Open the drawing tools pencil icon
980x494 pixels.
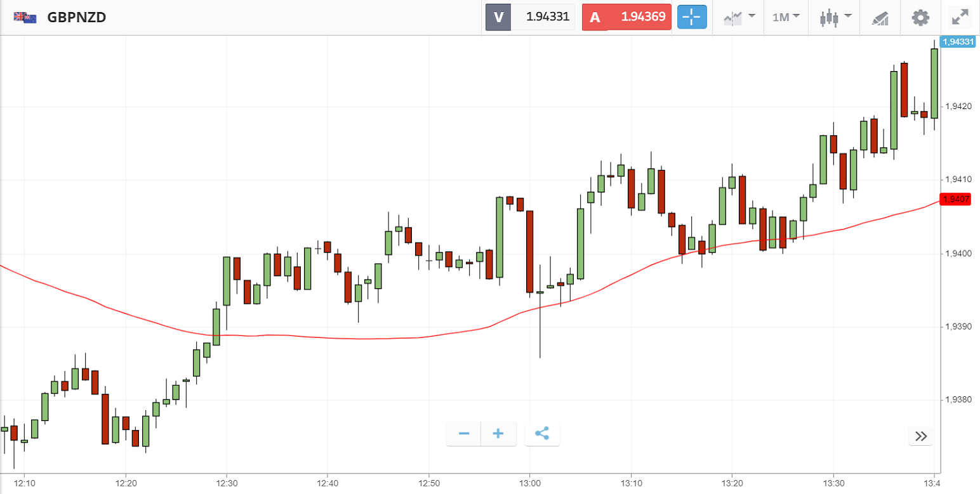pyautogui.click(x=880, y=17)
